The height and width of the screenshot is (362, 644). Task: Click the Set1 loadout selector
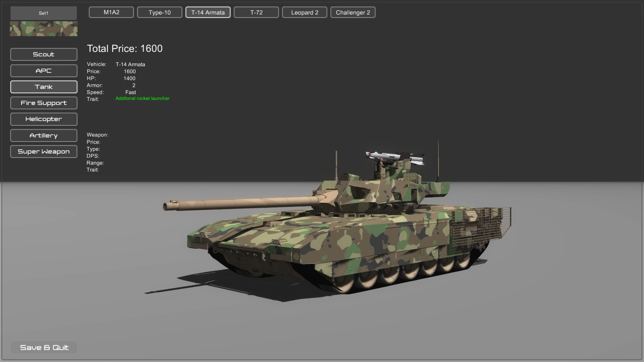point(43,13)
